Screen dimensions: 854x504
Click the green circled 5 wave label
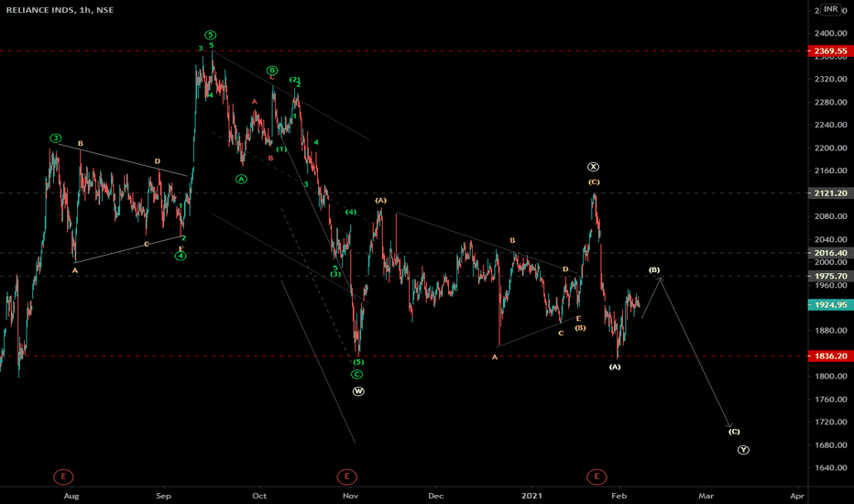(210, 35)
